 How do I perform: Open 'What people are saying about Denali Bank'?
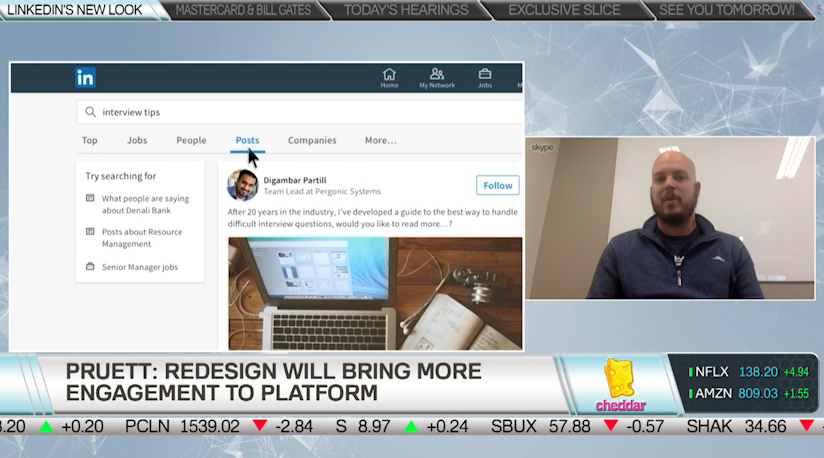click(x=146, y=204)
